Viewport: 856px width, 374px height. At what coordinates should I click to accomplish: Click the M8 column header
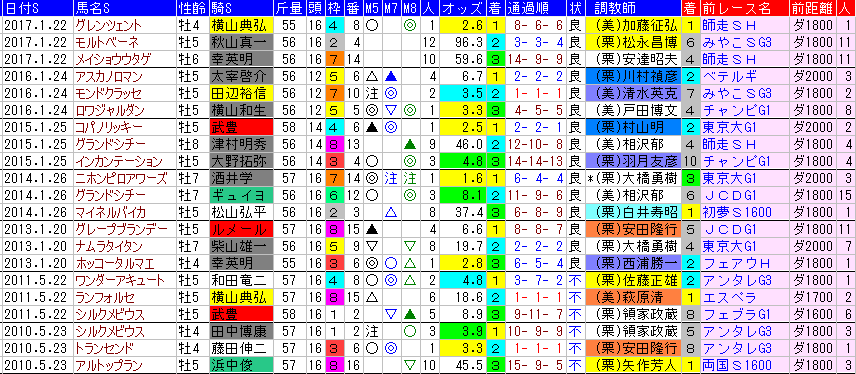pyautogui.click(x=409, y=9)
